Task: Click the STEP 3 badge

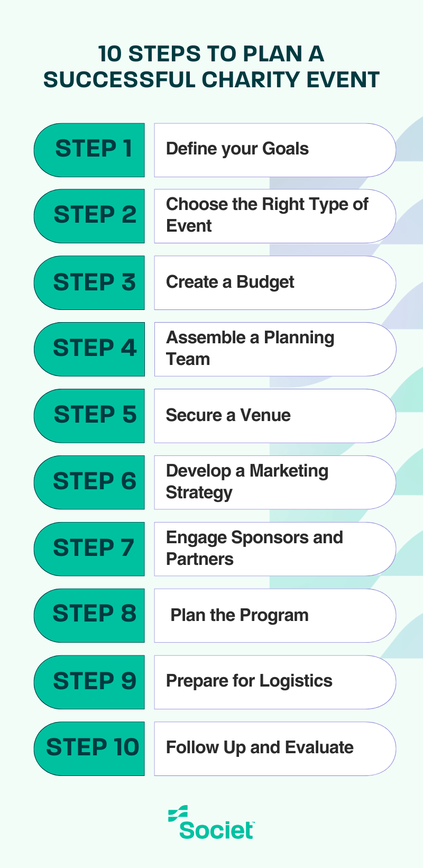Action: 90,282
